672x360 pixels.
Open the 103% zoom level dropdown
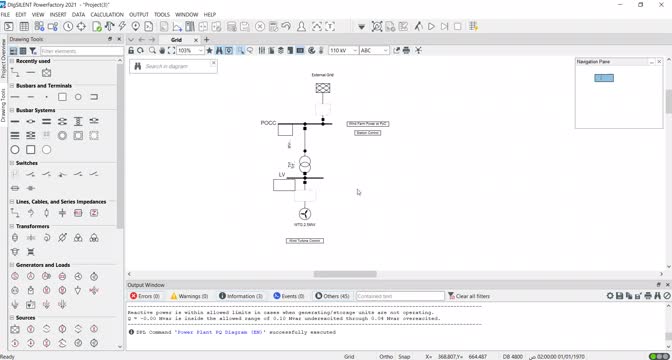coord(191,51)
